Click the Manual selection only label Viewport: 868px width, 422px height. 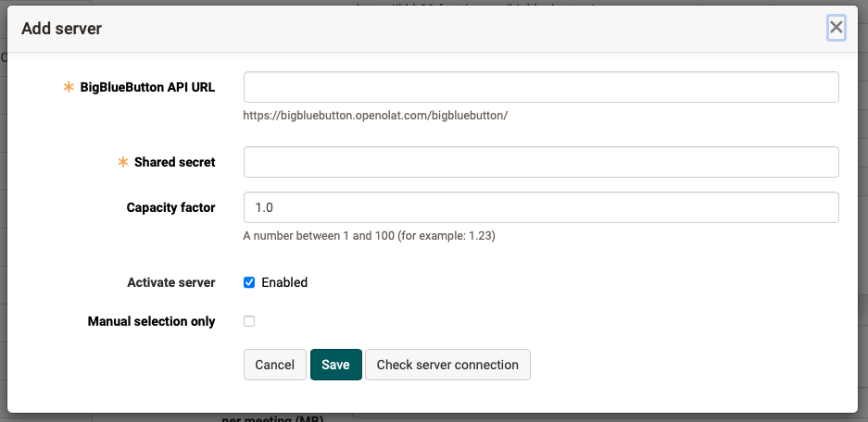[151, 321]
